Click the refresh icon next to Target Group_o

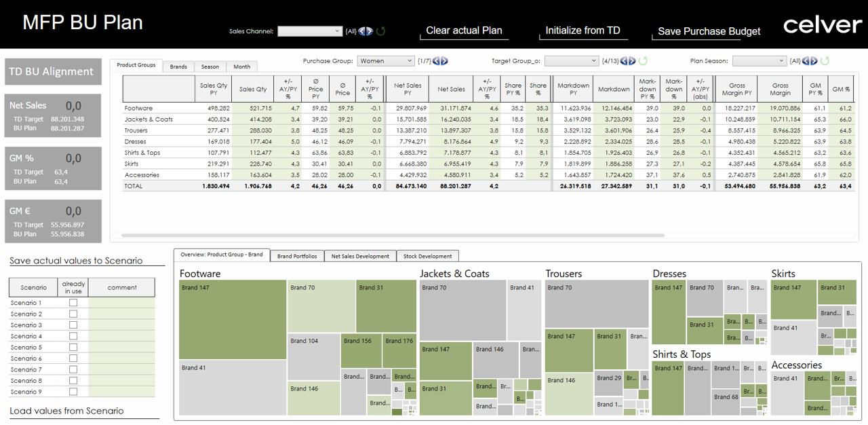coord(643,60)
